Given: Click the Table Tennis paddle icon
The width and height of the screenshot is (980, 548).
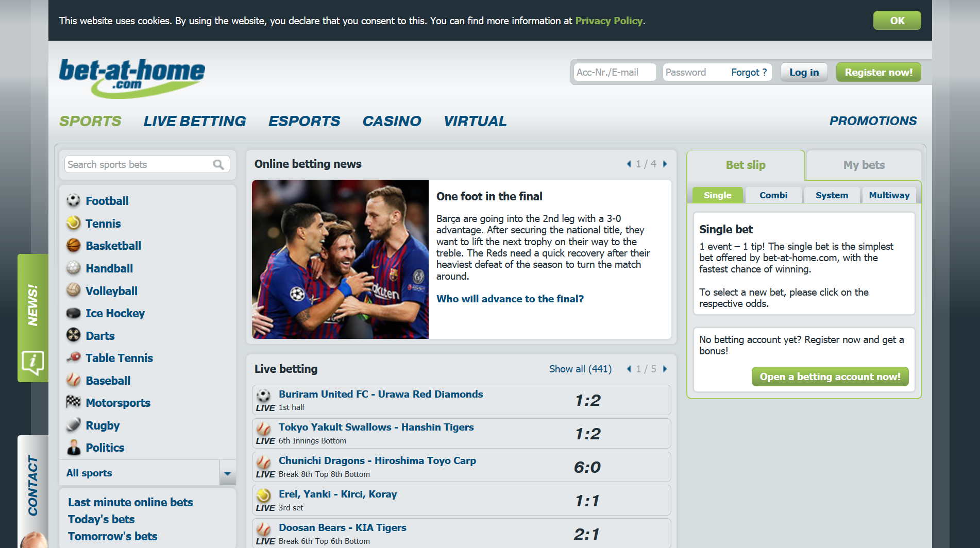Looking at the screenshot, I should tap(74, 357).
